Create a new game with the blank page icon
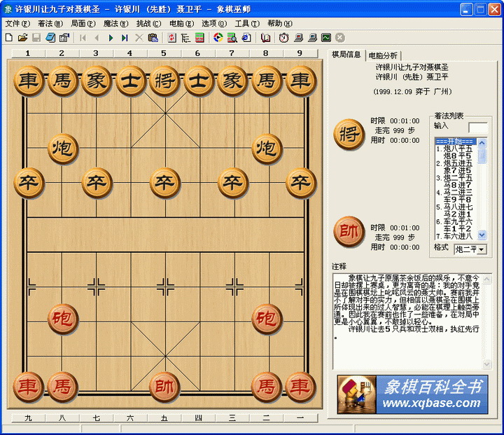The width and height of the screenshot is (504, 435). tap(9, 38)
